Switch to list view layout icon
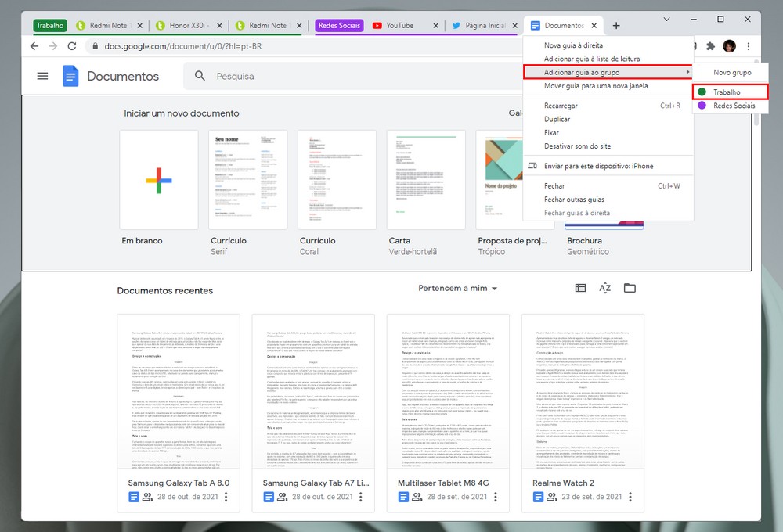The image size is (783, 532). (580, 288)
